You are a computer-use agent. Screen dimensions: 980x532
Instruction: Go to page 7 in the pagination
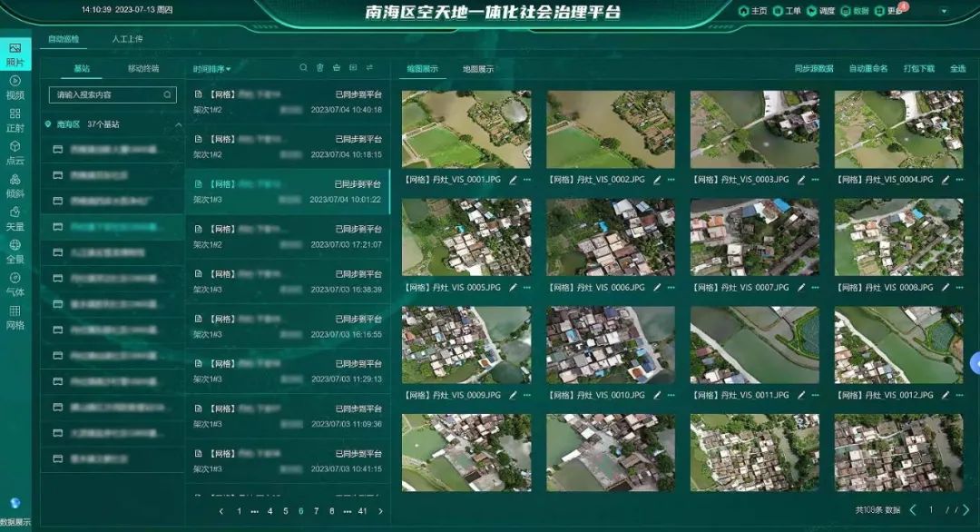click(x=317, y=511)
